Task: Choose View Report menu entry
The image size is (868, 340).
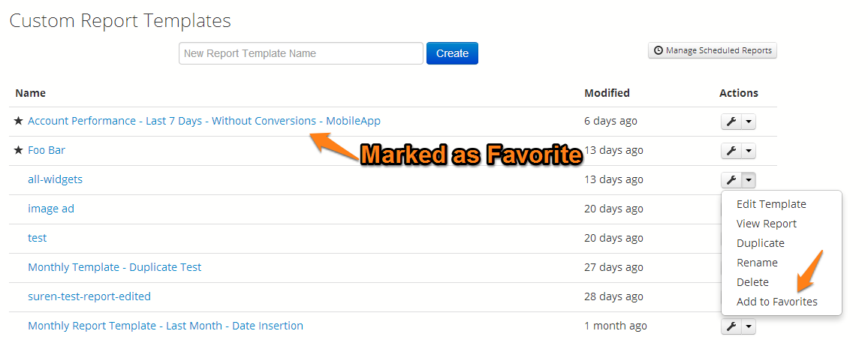Action: (x=766, y=224)
